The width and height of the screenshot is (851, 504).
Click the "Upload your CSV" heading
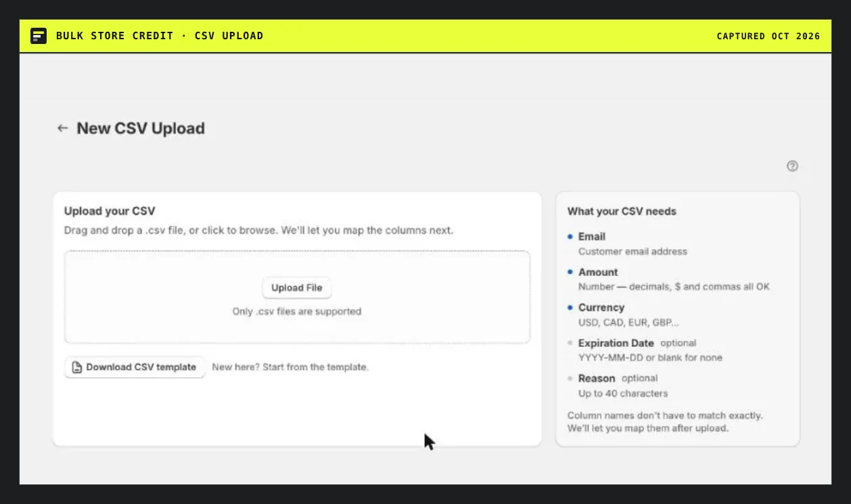pos(110,211)
